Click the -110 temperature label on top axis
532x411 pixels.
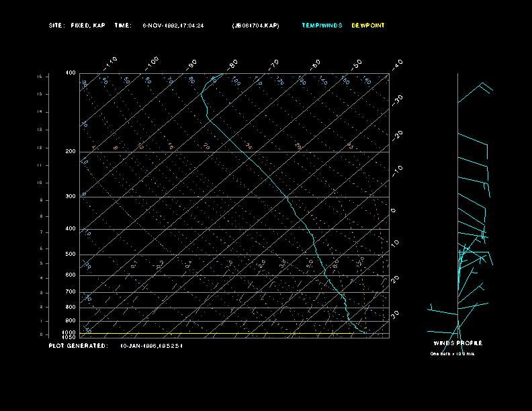(111, 62)
